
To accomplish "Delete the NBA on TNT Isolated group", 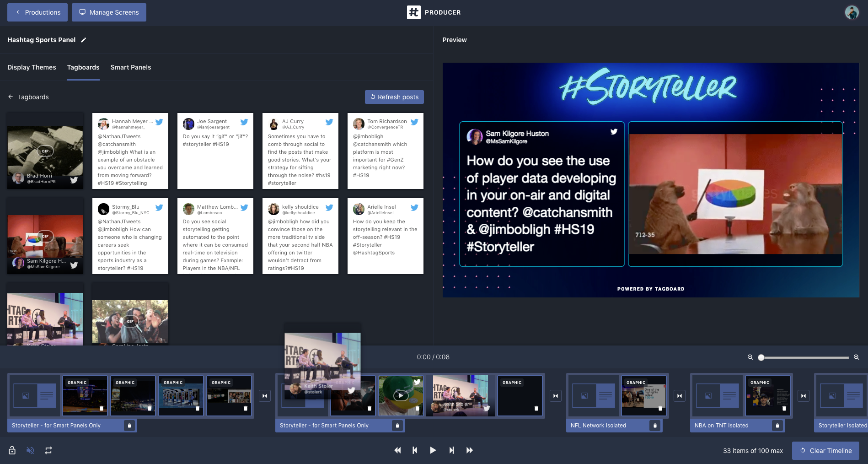I will pyautogui.click(x=777, y=426).
